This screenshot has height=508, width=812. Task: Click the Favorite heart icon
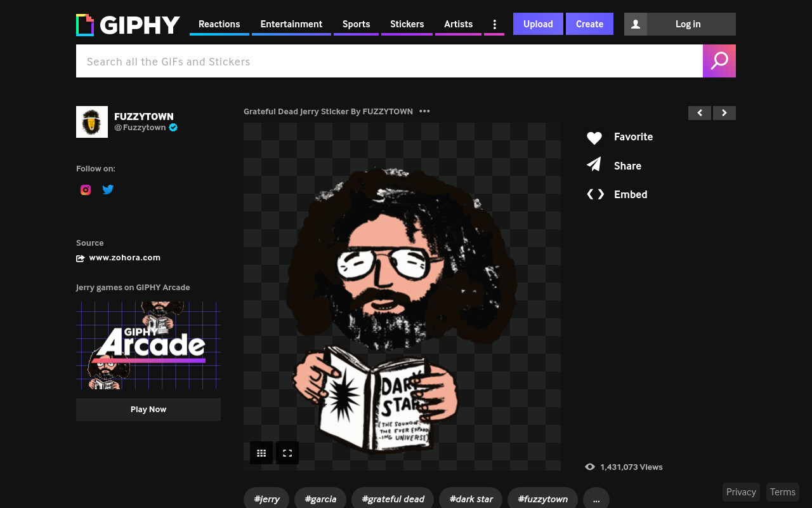tap(594, 138)
